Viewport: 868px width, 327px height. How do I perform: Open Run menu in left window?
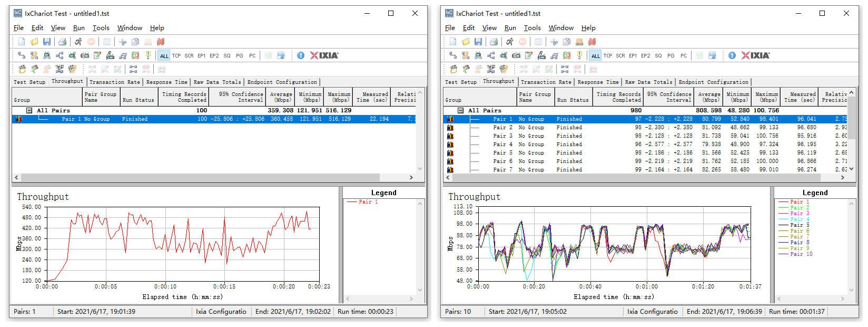click(x=79, y=28)
